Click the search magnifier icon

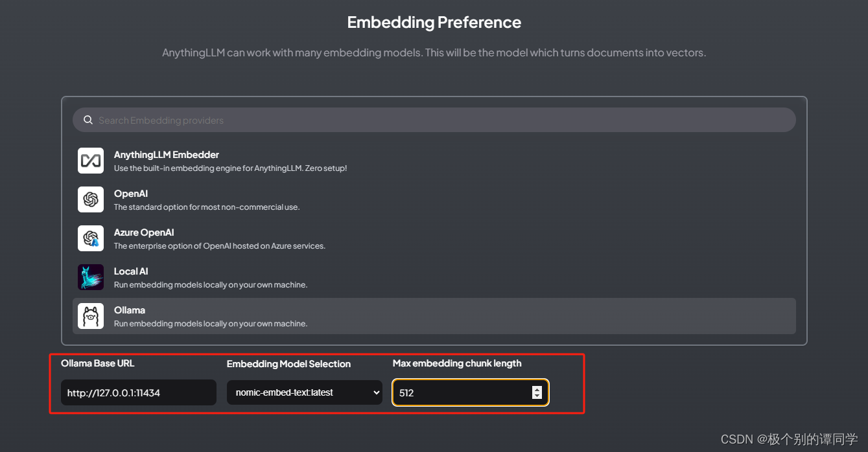coord(88,120)
